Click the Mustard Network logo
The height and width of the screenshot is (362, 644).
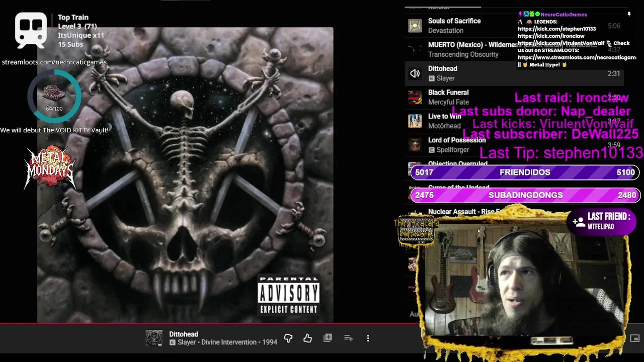tap(416, 231)
